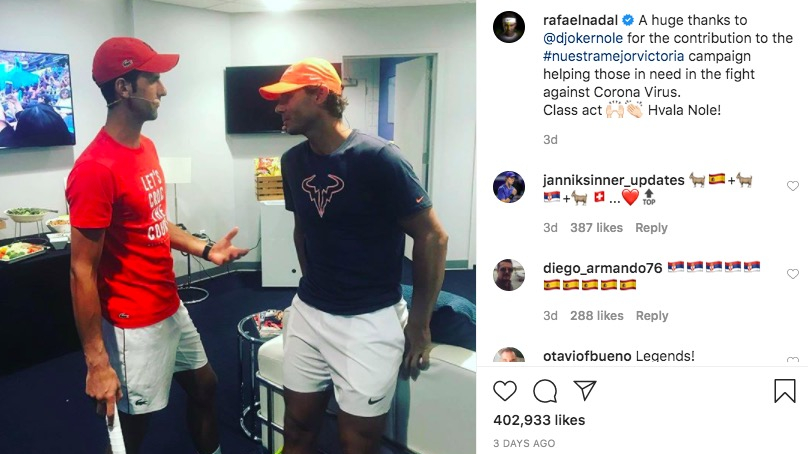Reply to janniksinner_updates comment

651,228
